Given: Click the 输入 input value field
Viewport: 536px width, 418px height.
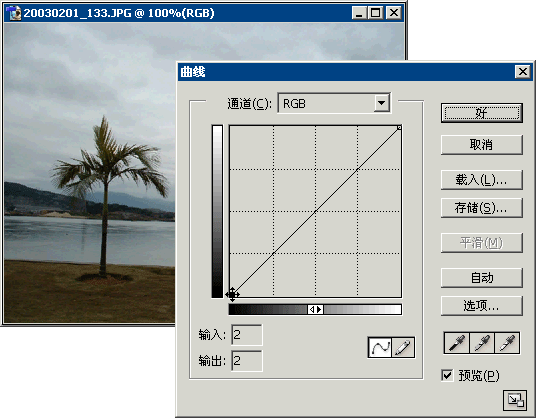Looking at the screenshot, I should (x=247, y=335).
